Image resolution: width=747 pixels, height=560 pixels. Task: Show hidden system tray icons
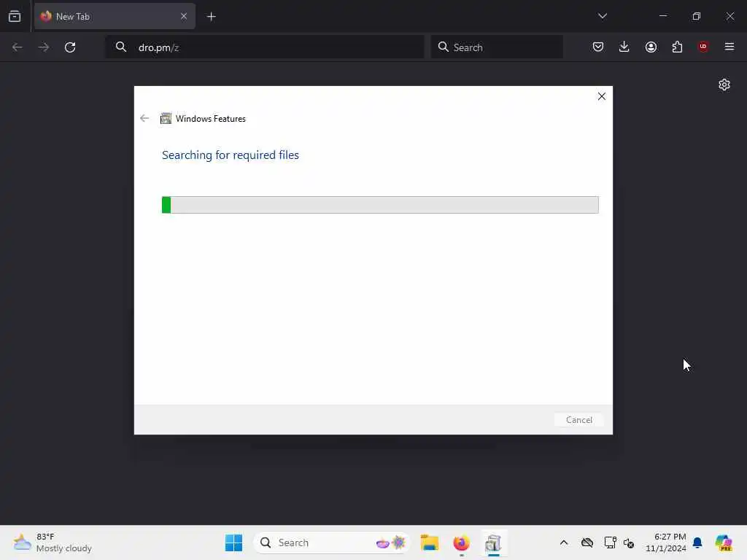564,542
